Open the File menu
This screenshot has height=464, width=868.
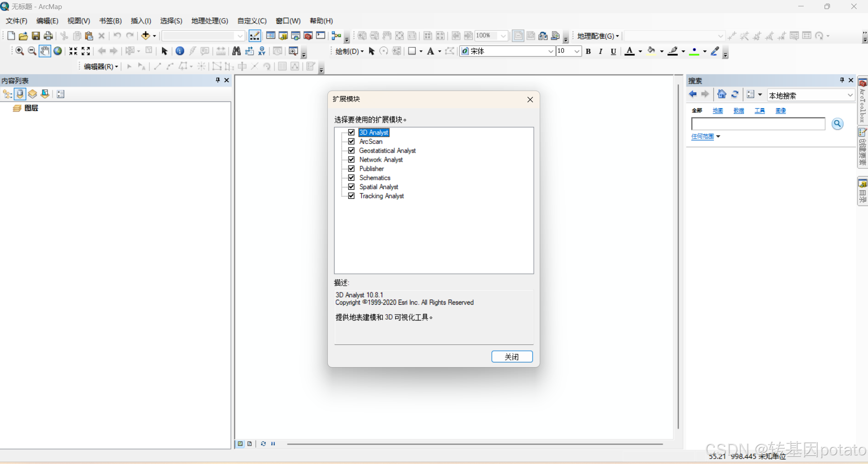(16, 21)
